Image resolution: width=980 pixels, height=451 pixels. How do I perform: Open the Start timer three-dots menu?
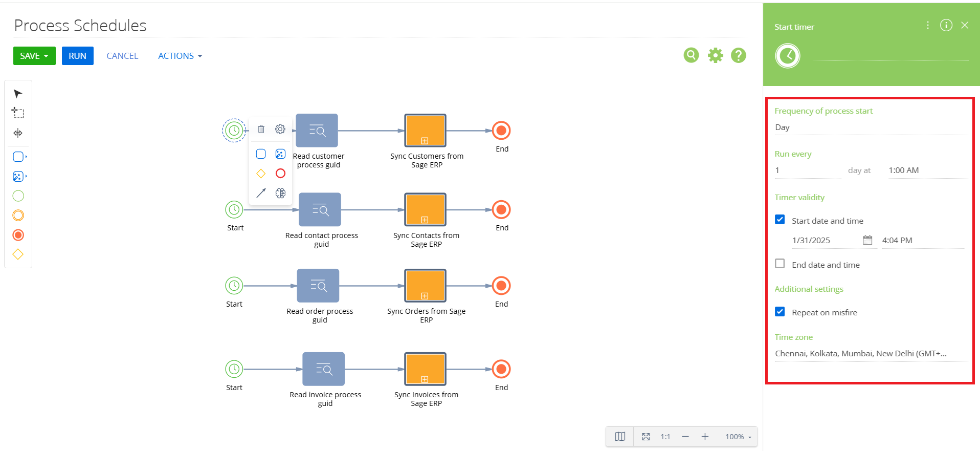[928, 25]
